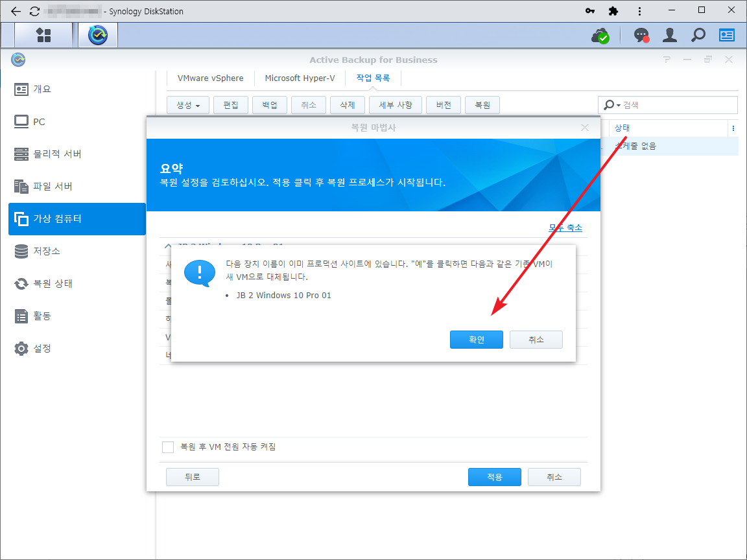Click the 모두 축소 collapse all link
The height and width of the screenshot is (560, 747).
[x=565, y=227]
